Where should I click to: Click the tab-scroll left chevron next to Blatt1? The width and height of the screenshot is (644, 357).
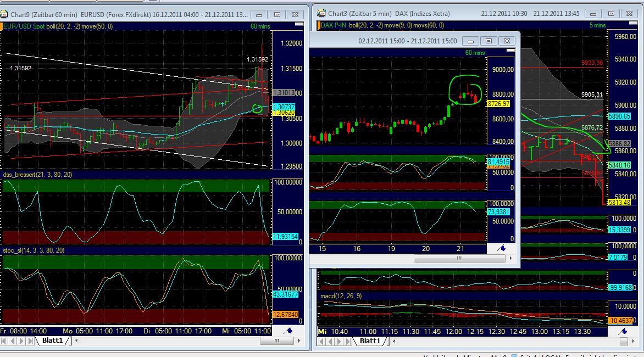[76, 341]
